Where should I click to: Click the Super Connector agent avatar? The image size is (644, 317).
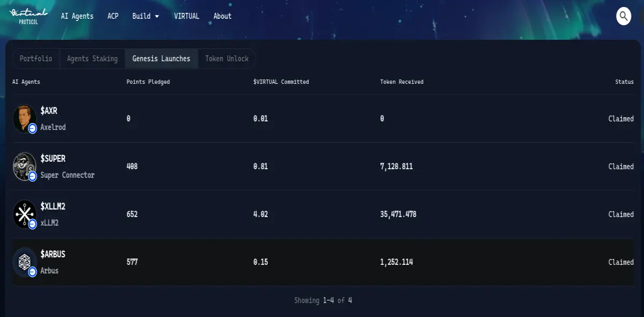pos(25,166)
